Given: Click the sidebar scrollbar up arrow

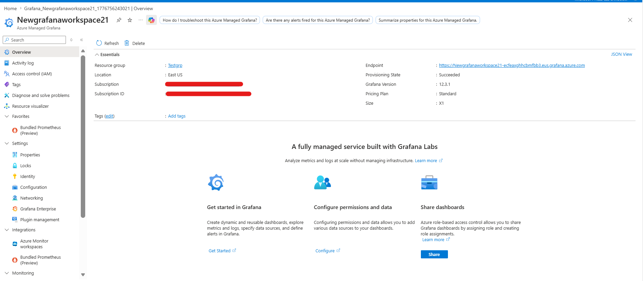Looking at the screenshot, I should point(83,51).
